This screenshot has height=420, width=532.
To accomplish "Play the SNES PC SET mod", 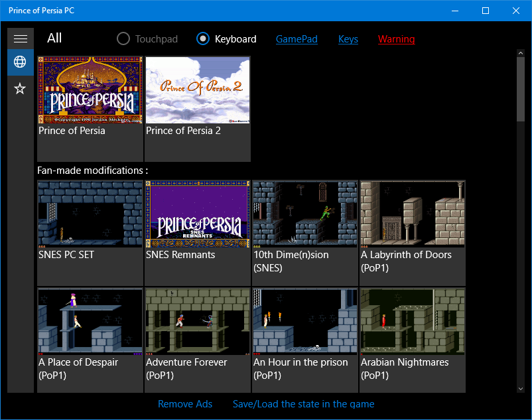I will coord(90,214).
